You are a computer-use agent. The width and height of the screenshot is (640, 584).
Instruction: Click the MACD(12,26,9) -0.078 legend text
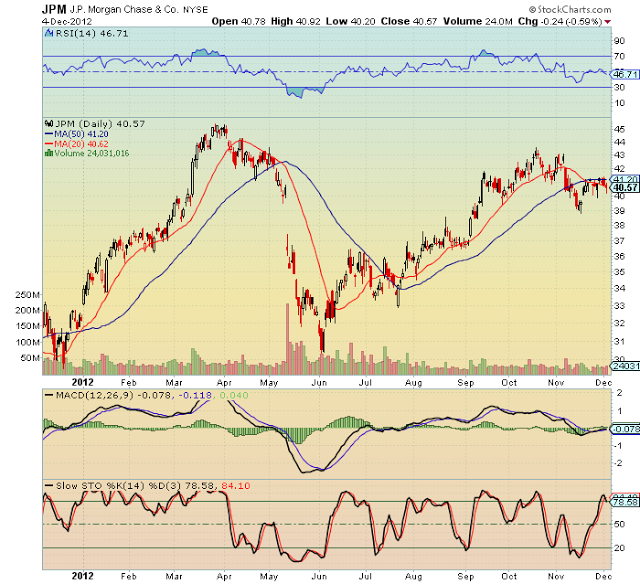113,395
